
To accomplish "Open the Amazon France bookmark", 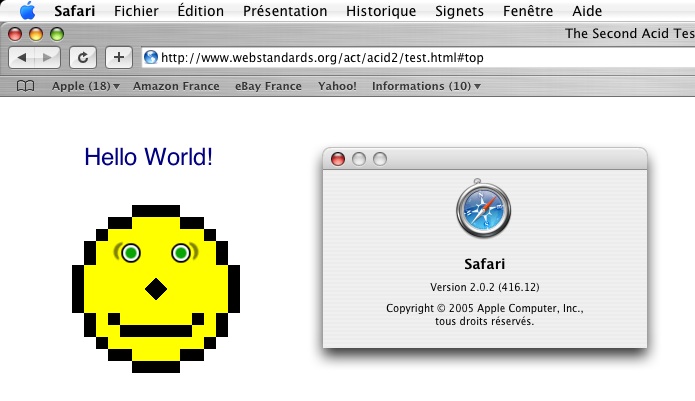I will click(x=176, y=86).
